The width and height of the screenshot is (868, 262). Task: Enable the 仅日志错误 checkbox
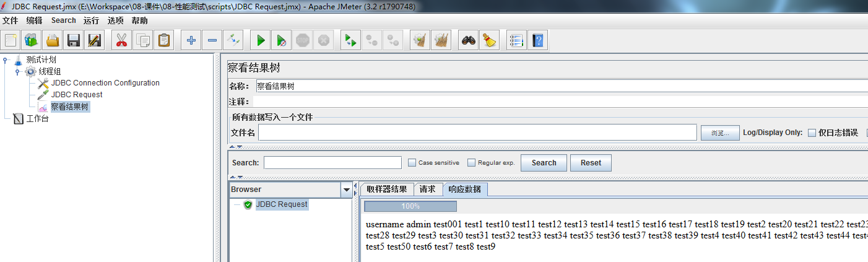tap(812, 133)
